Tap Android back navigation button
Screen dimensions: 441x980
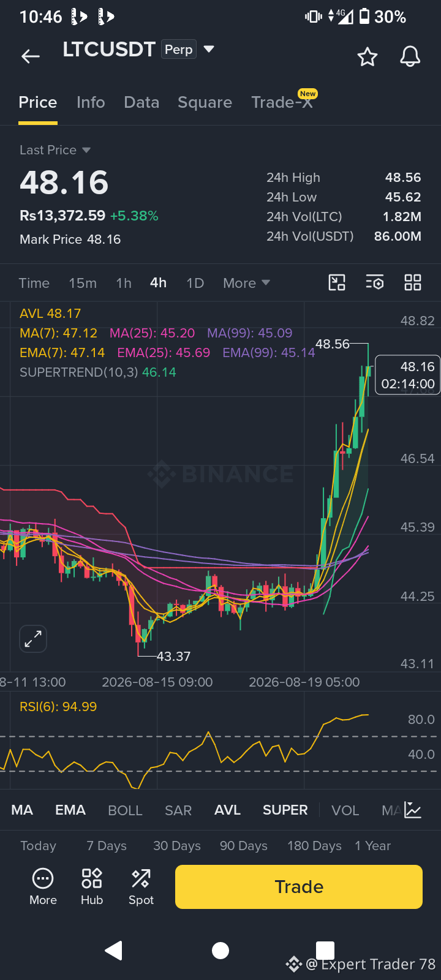[x=114, y=950]
